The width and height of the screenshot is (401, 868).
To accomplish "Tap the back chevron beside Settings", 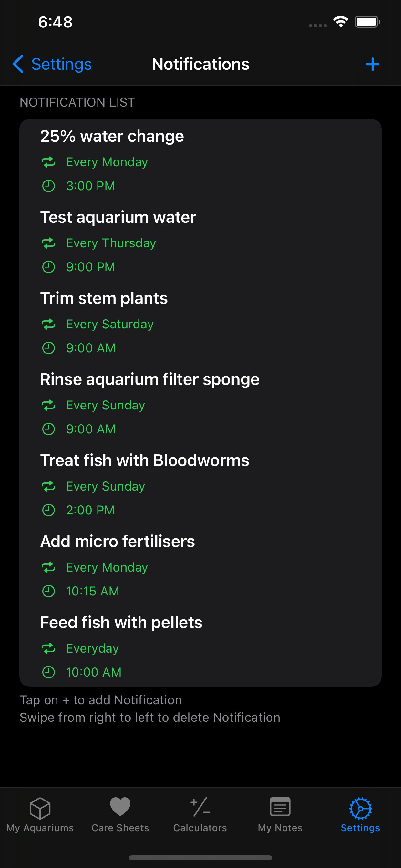I will (x=18, y=64).
